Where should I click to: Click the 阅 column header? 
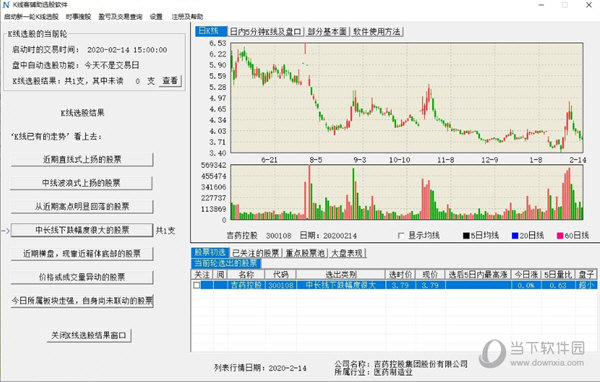click(x=221, y=274)
